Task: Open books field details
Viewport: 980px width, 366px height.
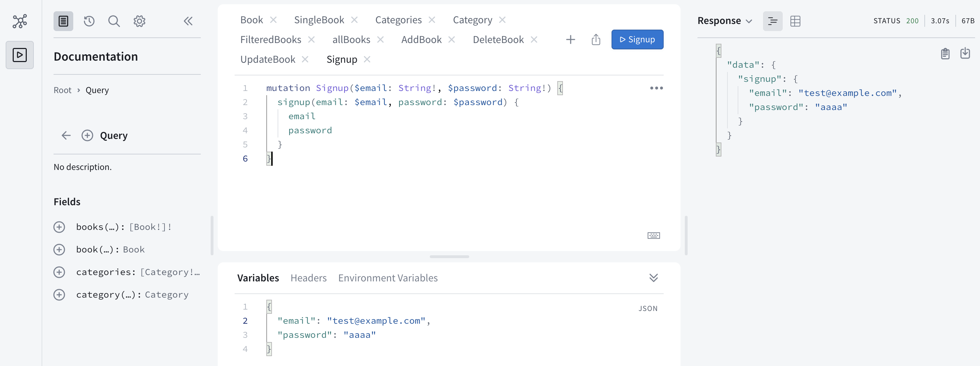Action: (100, 227)
